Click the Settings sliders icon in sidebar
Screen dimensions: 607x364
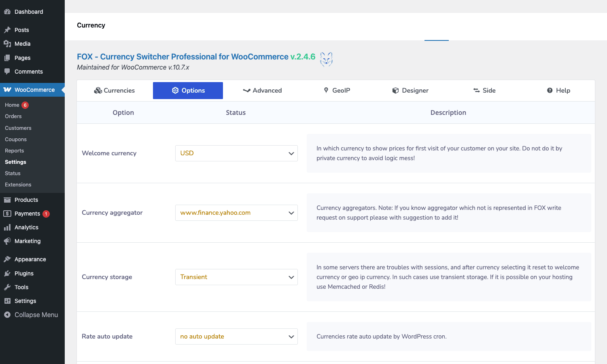(x=7, y=301)
